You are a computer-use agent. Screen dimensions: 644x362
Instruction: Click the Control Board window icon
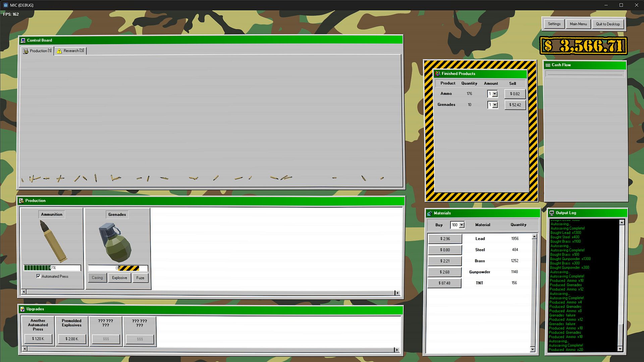point(23,40)
